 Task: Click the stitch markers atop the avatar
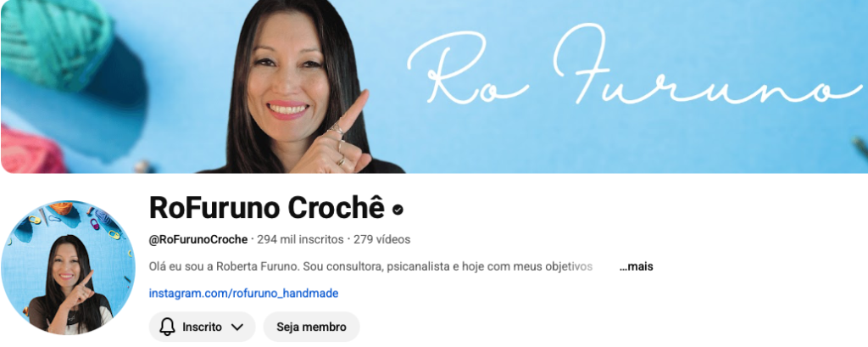(x=72, y=219)
